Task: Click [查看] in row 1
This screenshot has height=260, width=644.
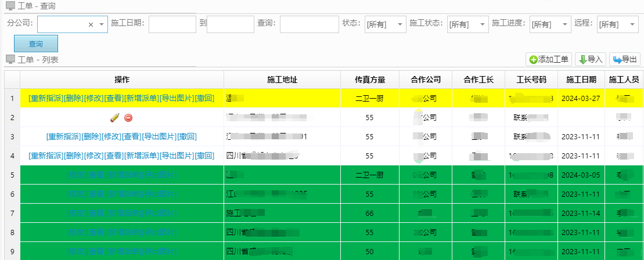Action: (114, 99)
